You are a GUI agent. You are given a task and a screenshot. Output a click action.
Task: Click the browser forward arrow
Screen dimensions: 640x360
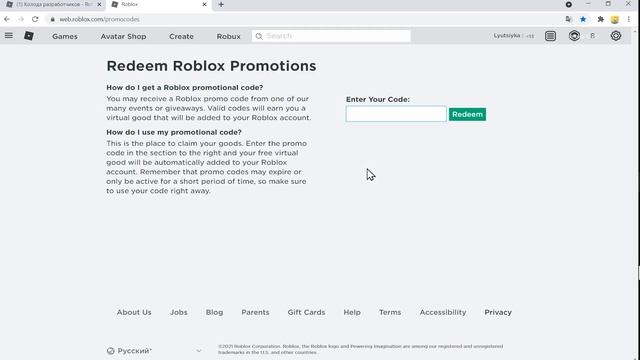(21, 19)
